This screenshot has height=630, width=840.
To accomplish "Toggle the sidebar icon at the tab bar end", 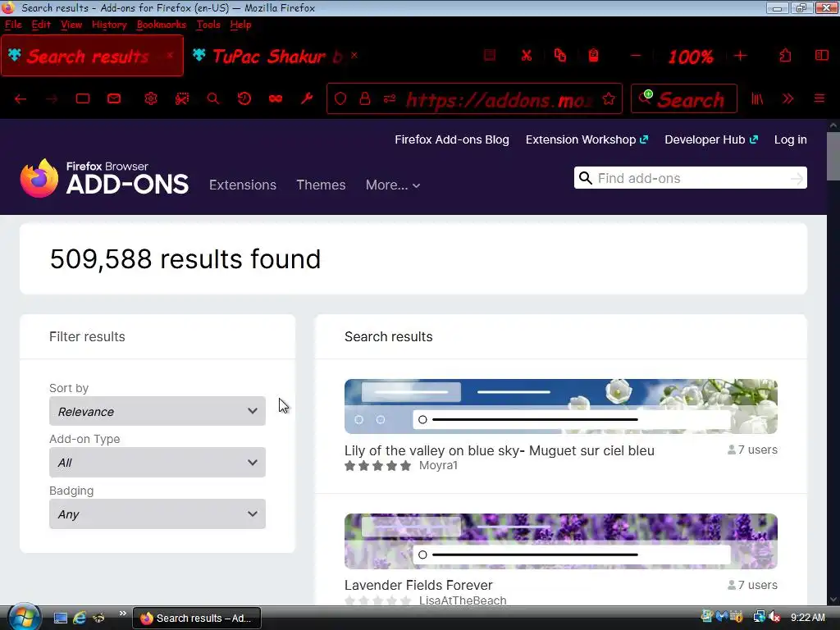I will (x=822, y=56).
